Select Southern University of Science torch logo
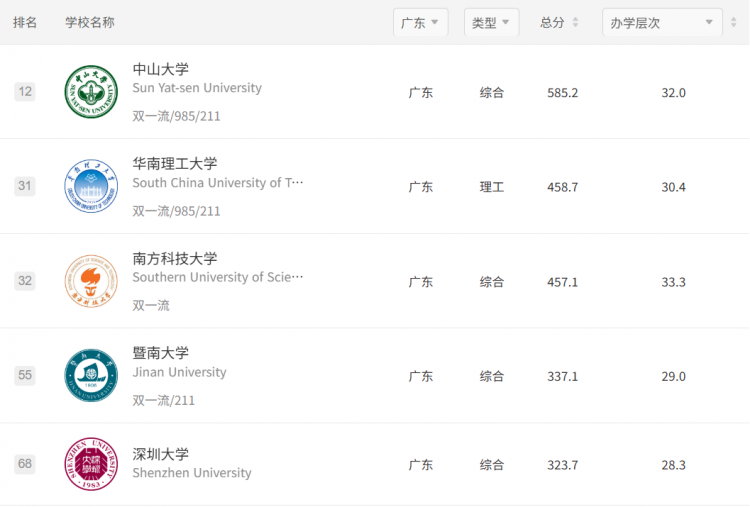750x507 pixels. pos(91,281)
